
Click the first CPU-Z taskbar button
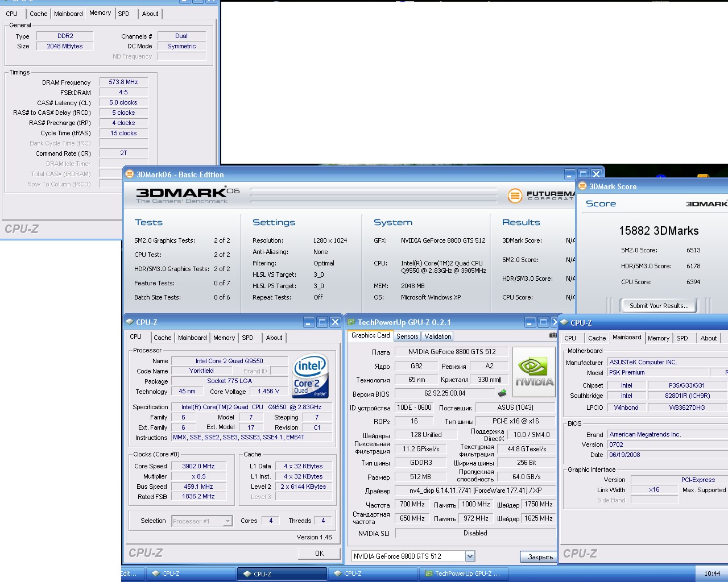(191, 573)
